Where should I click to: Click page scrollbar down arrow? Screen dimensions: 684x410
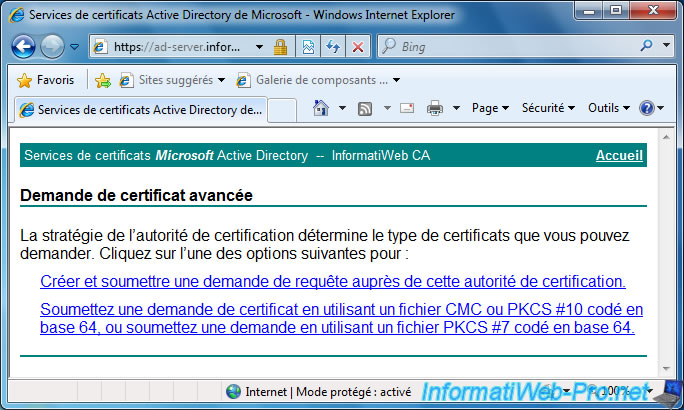click(666, 369)
